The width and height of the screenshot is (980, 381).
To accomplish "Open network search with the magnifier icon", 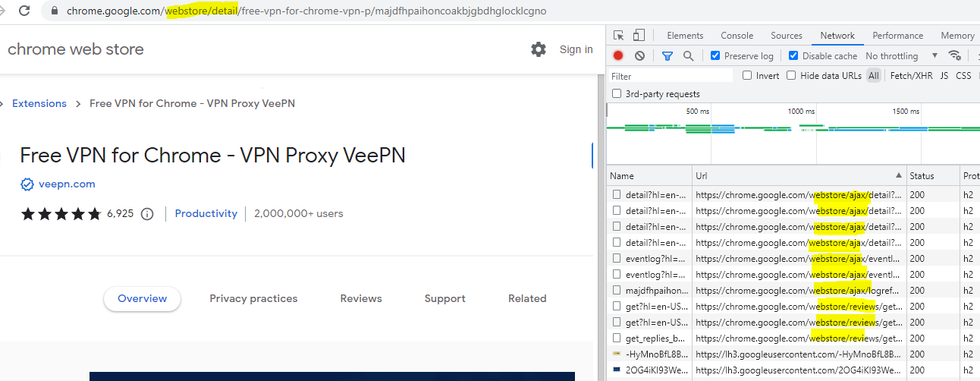I will 689,55.
